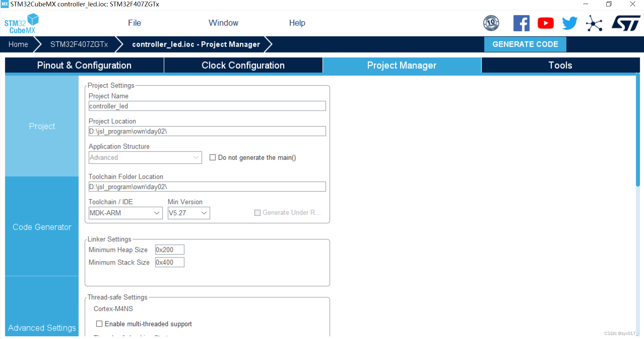Open the ST YouTube channel icon
The height and width of the screenshot is (339, 644).
click(546, 23)
